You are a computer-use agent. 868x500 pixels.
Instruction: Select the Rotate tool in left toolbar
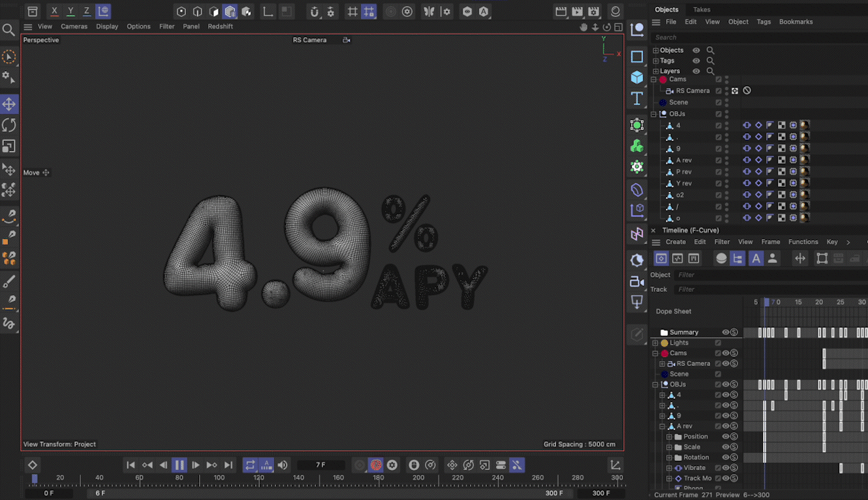tap(9, 125)
